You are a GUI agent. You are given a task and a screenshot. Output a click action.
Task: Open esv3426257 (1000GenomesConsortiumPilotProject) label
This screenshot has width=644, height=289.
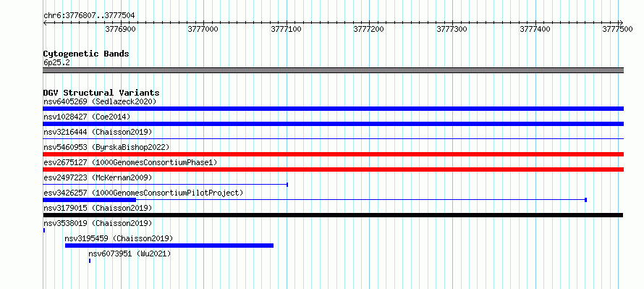tap(143, 193)
